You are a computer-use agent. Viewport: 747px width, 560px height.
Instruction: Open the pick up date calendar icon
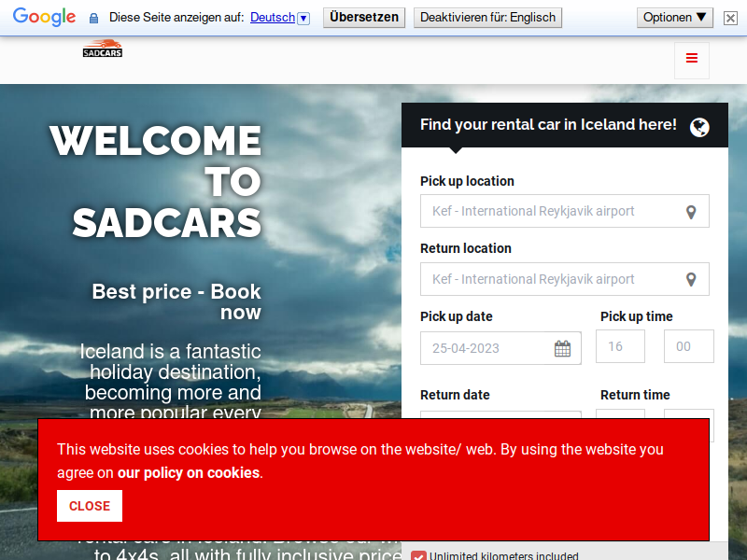coord(562,348)
